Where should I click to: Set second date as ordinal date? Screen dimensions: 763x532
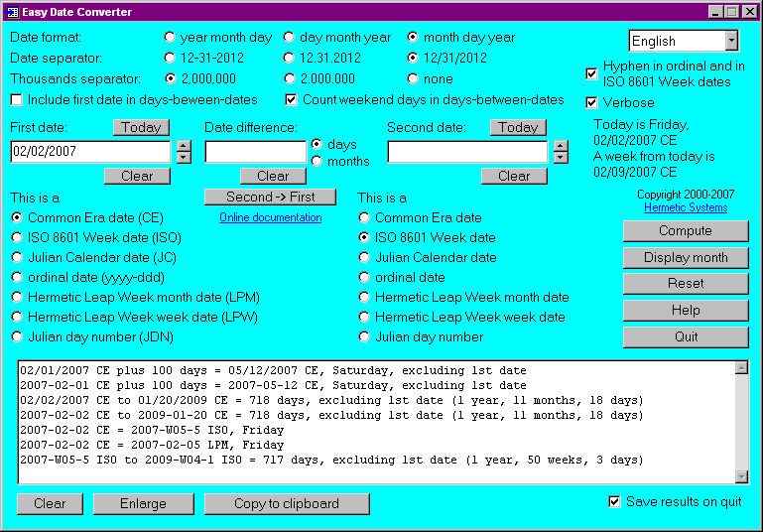pos(364,278)
